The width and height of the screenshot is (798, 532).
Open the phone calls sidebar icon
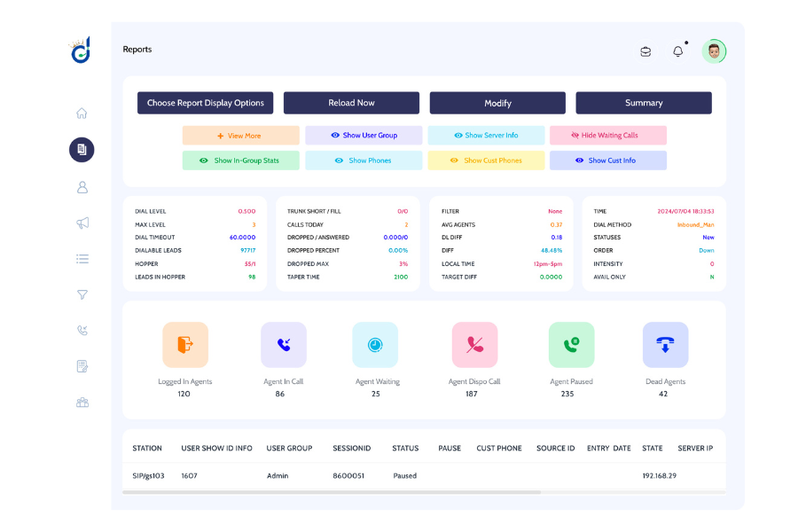[82, 331]
